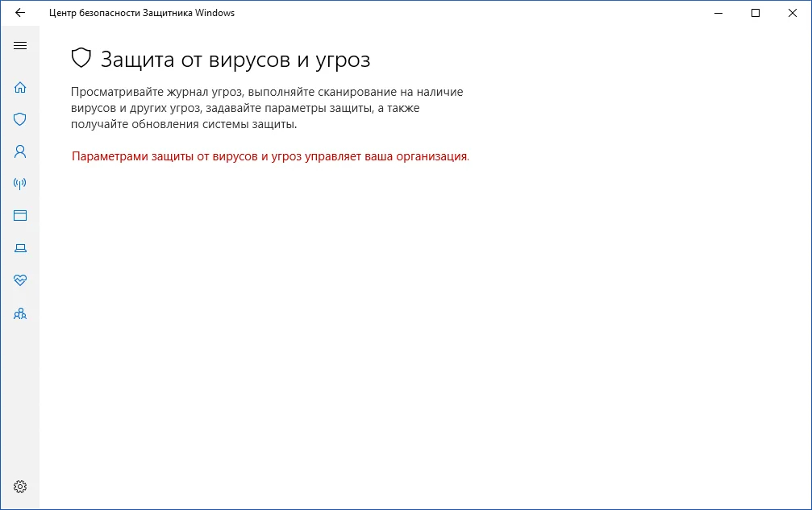
Task: Click the shield icon beside the page heading
Action: 81,58
